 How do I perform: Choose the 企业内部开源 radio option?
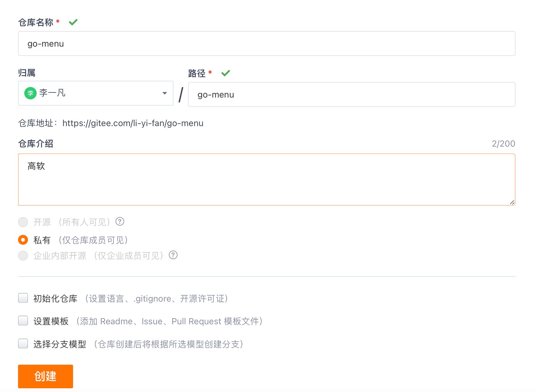[x=23, y=256]
